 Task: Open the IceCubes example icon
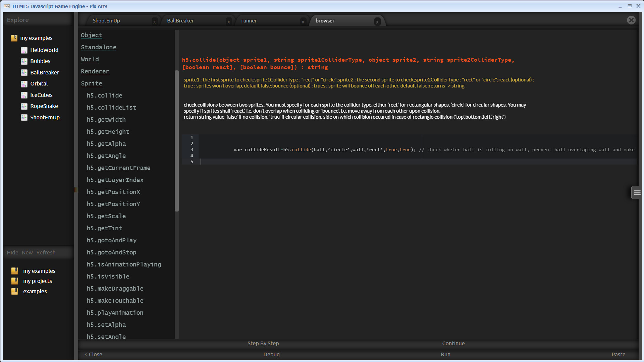(24, 95)
